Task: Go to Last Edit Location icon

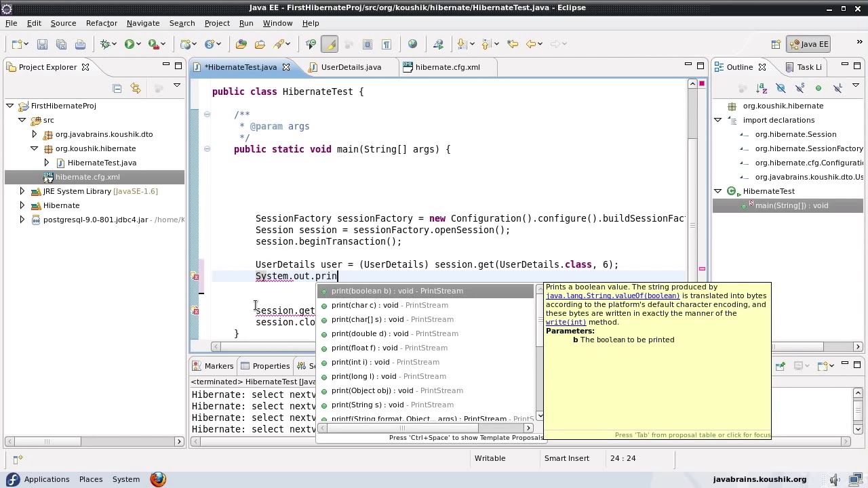Action: 513,44
